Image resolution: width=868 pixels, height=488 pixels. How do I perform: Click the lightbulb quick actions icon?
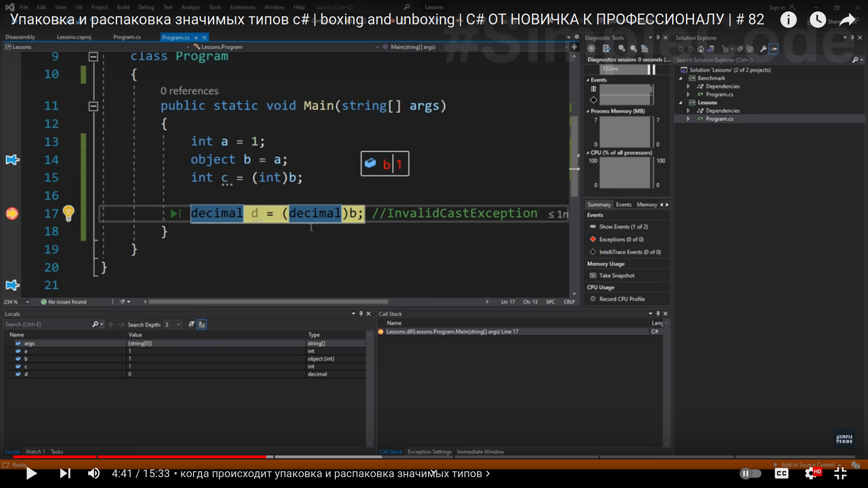68,212
